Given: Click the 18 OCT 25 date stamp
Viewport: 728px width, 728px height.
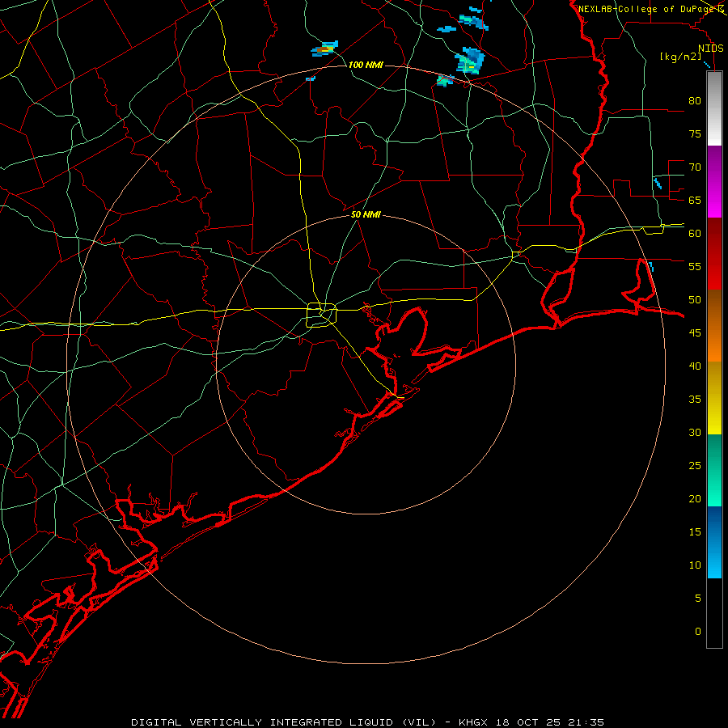Looking at the screenshot, I should [529, 722].
